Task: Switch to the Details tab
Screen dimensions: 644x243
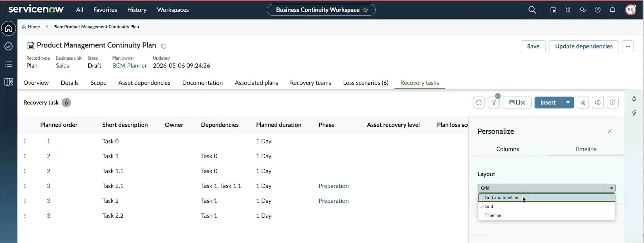Action: [x=70, y=83]
